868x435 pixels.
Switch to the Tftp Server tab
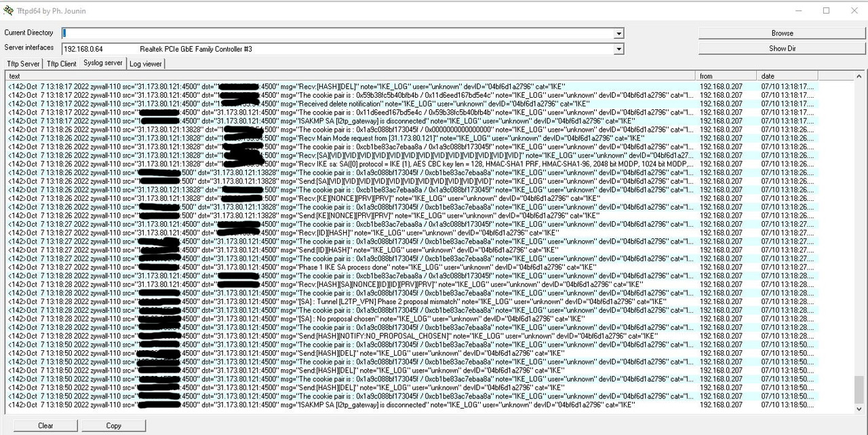coord(23,64)
